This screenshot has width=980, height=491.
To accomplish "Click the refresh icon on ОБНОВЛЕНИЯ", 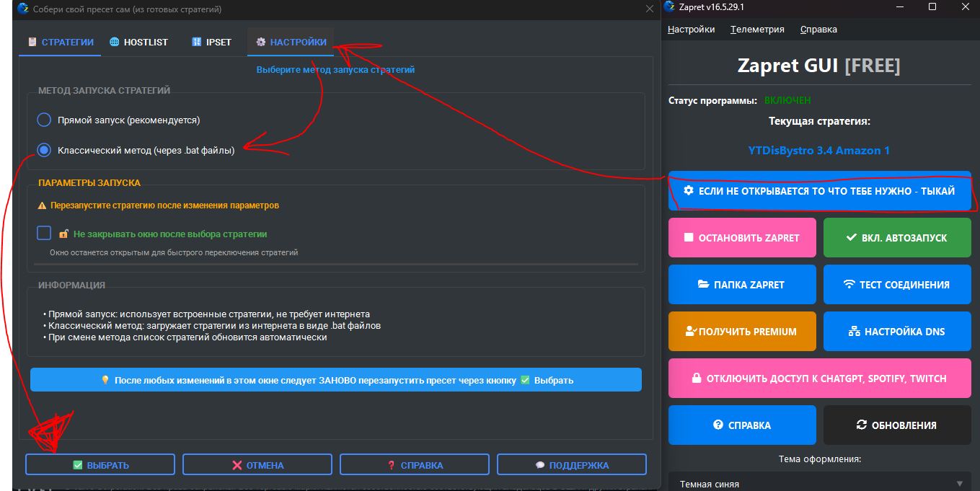I will point(862,425).
